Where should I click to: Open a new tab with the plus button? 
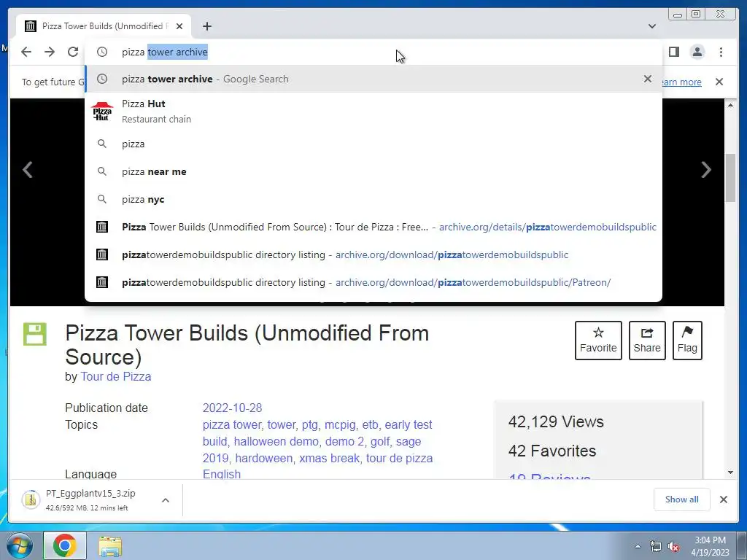coord(206,26)
